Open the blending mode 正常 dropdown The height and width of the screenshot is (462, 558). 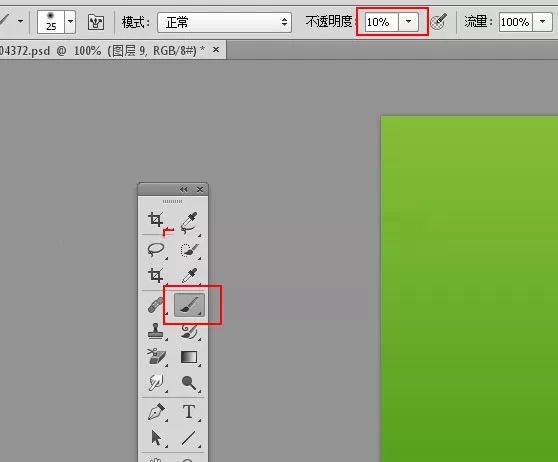(225, 22)
